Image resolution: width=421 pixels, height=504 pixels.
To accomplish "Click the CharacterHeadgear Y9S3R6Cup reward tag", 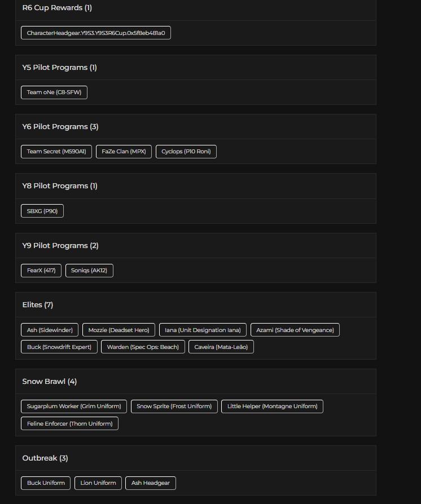I will click(x=96, y=33).
